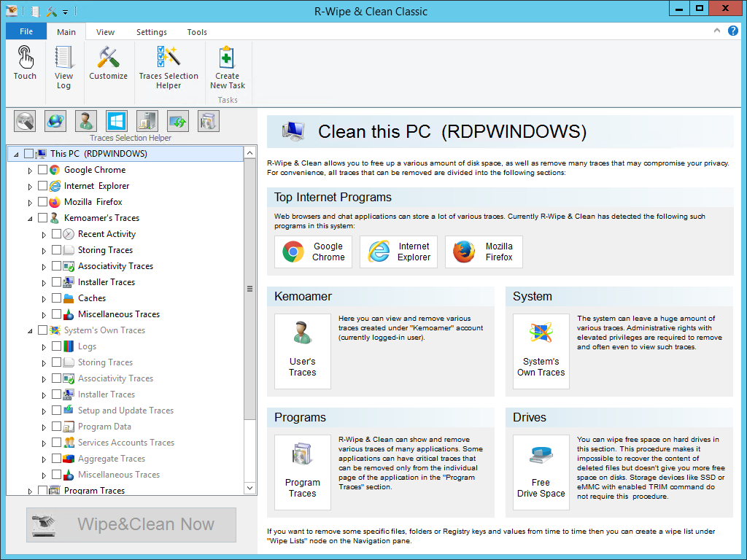Open Internet Explorer tile in Top Internet Programs
This screenshot has height=560, width=747.
click(x=398, y=252)
